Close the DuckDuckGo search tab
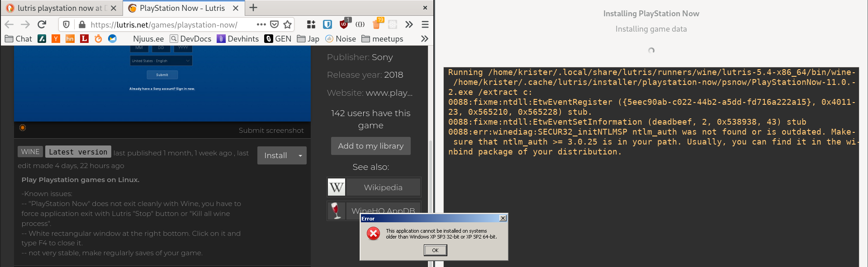 click(x=114, y=8)
